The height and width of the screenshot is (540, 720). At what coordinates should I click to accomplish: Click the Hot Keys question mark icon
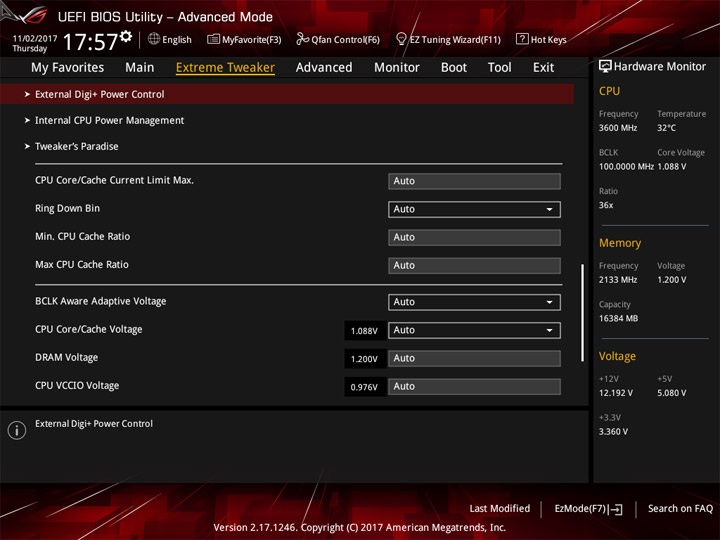pos(522,39)
